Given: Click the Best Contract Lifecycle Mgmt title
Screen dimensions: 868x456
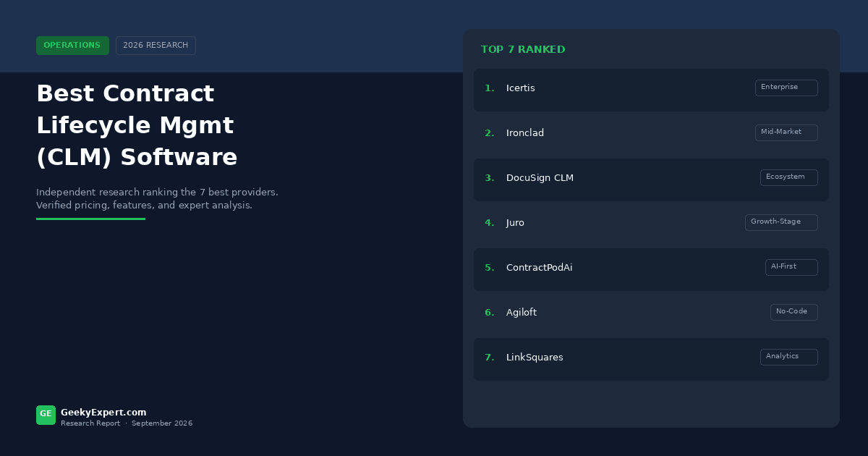Looking at the screenshot, I should coord(137,125).
